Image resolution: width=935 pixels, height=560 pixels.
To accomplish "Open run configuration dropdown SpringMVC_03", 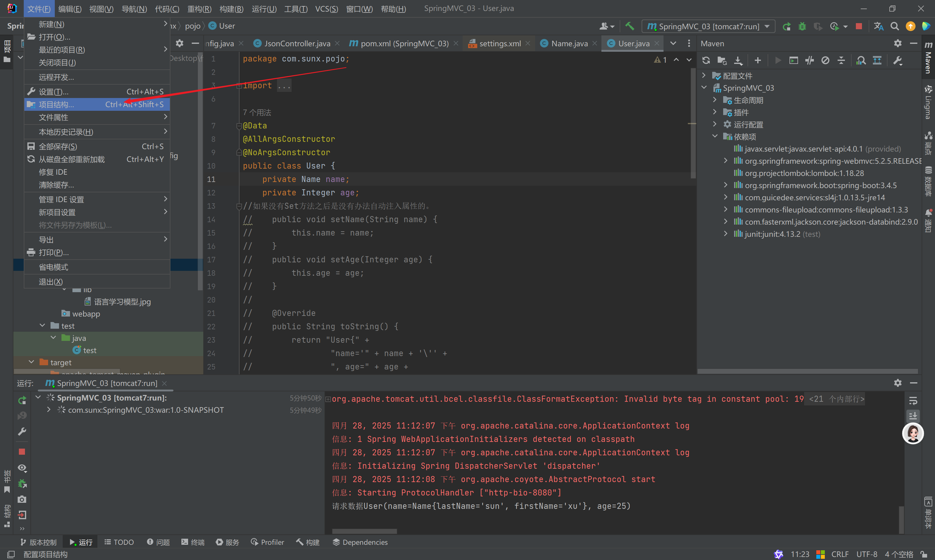I will (708, 26).
